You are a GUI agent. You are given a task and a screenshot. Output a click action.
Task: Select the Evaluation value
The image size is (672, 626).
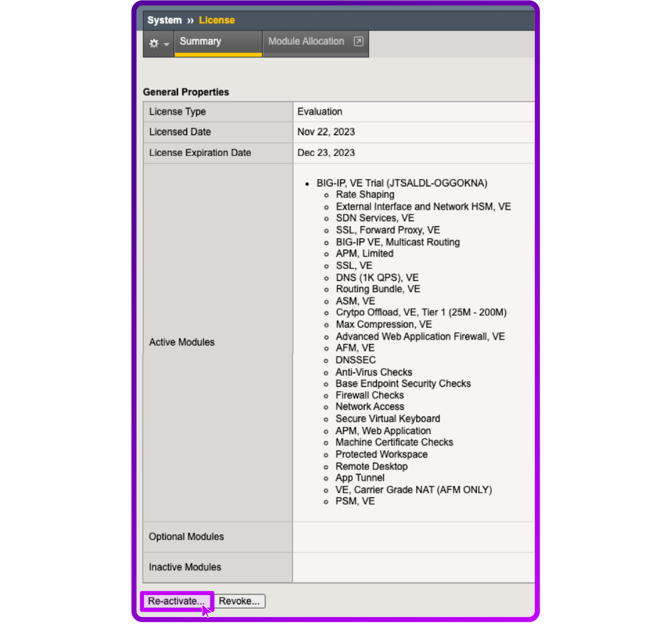[x=320, y=112]
